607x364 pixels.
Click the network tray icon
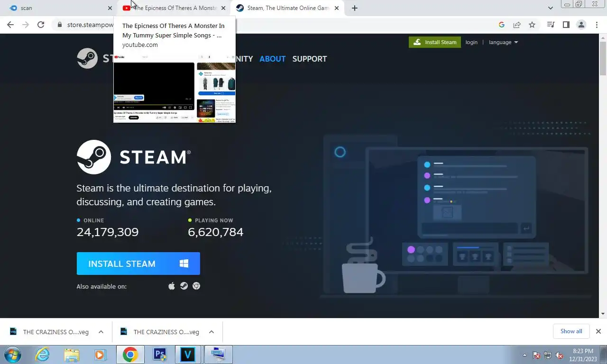pyautogui.click(x=548, y=355)
